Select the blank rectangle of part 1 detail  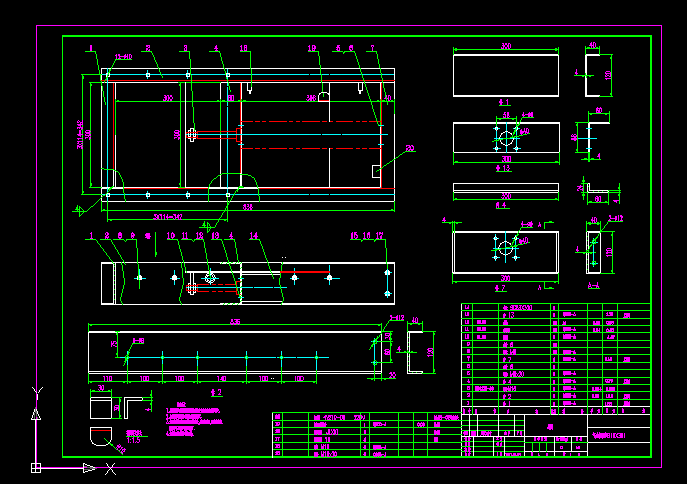[505, 76]
